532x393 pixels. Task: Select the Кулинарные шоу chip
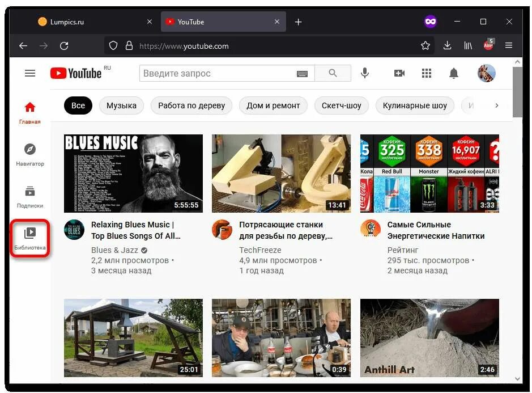pyautogui.click(x=415, y=105)
